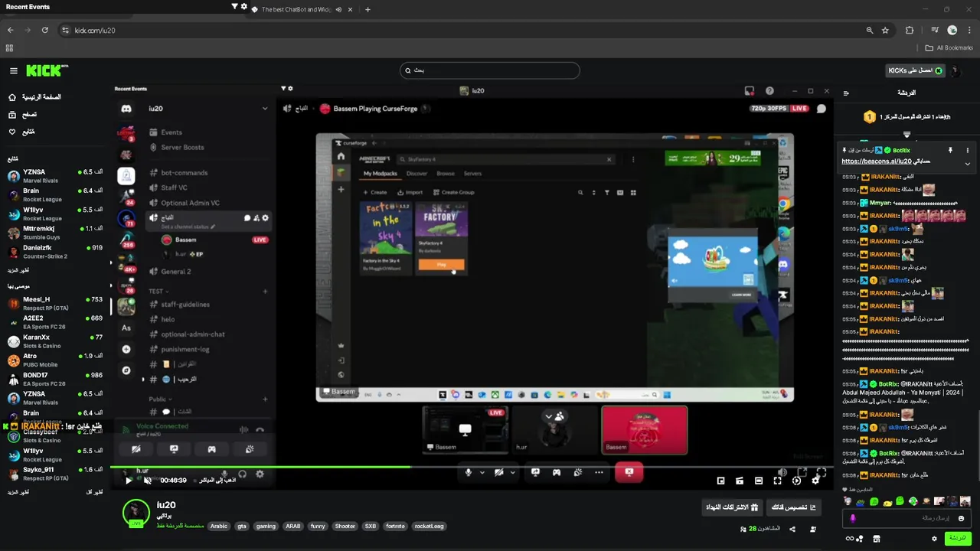
Task: Select the Arabic tag
Action: point(219,526)
